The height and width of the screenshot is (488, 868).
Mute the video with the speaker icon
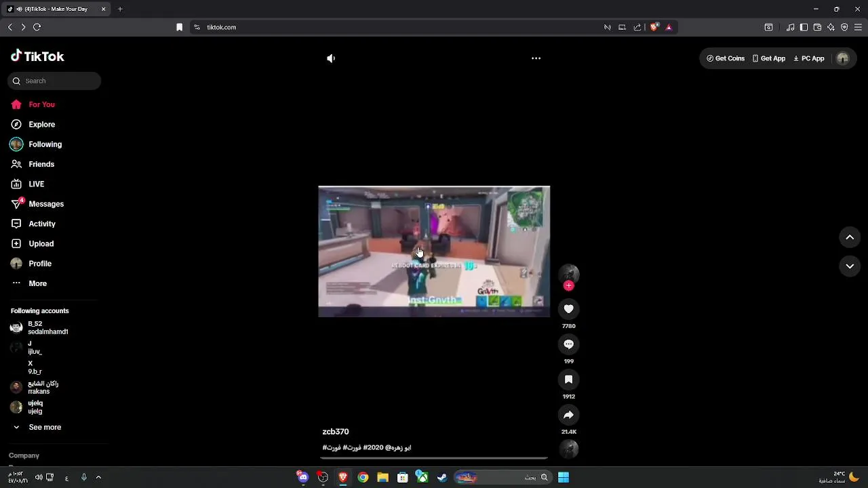coord(331,58)
